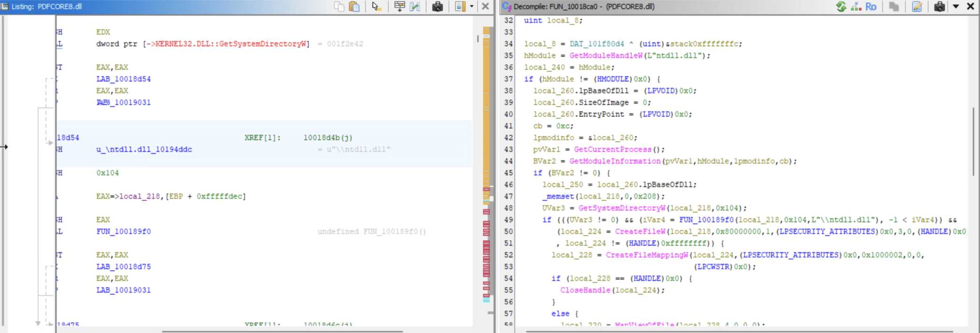Screen dimensions: 980x333
Task: Click EAX=>local_218 operand in Listing
Action: (128, 196)
